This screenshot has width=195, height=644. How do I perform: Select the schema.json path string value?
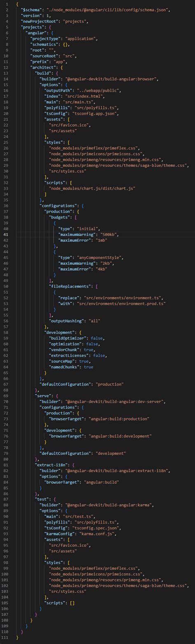pos(107,10)
